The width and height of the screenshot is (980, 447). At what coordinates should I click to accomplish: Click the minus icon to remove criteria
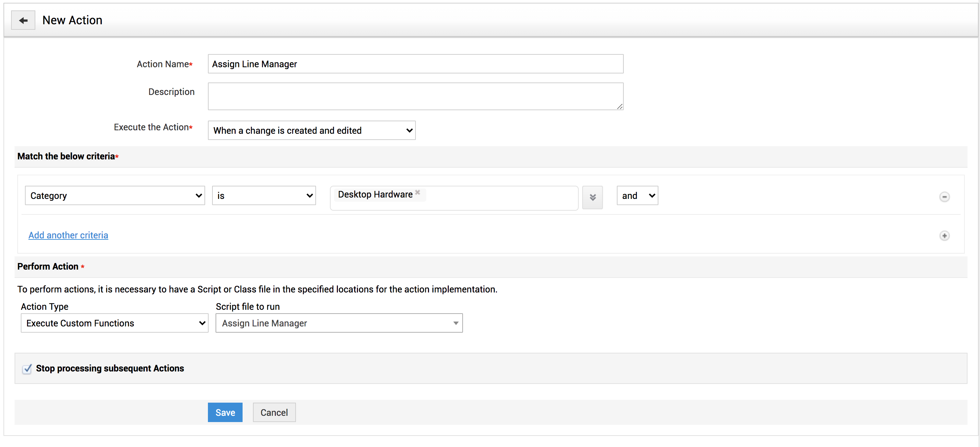click(x=944, y=197)
